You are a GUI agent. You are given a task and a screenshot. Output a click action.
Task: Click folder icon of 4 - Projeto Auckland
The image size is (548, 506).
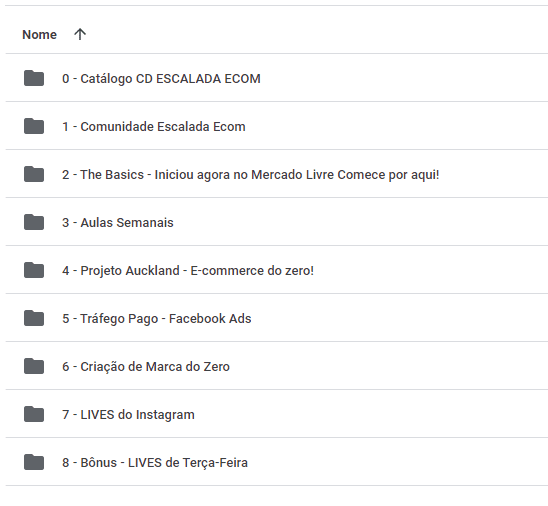pos(34,270)
